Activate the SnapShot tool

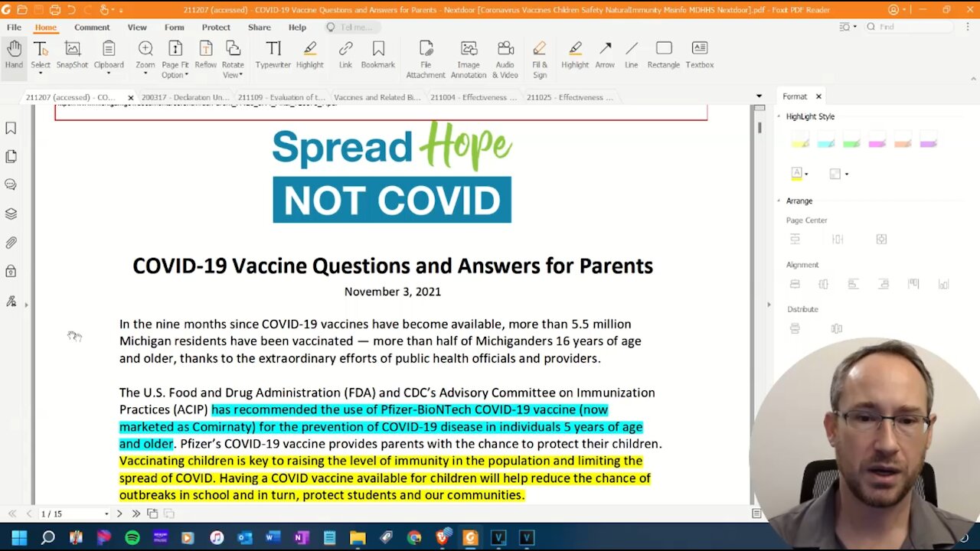72,55
